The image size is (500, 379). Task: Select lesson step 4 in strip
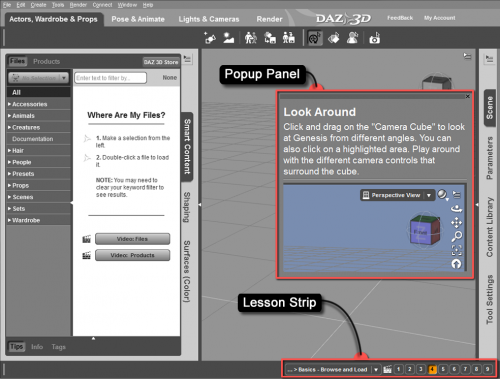432,369
